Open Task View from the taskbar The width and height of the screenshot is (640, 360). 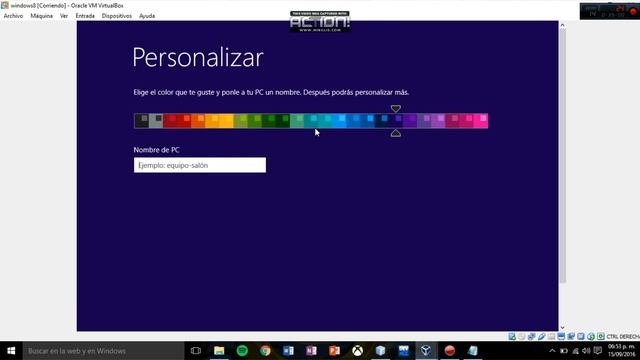pos(196,351)
